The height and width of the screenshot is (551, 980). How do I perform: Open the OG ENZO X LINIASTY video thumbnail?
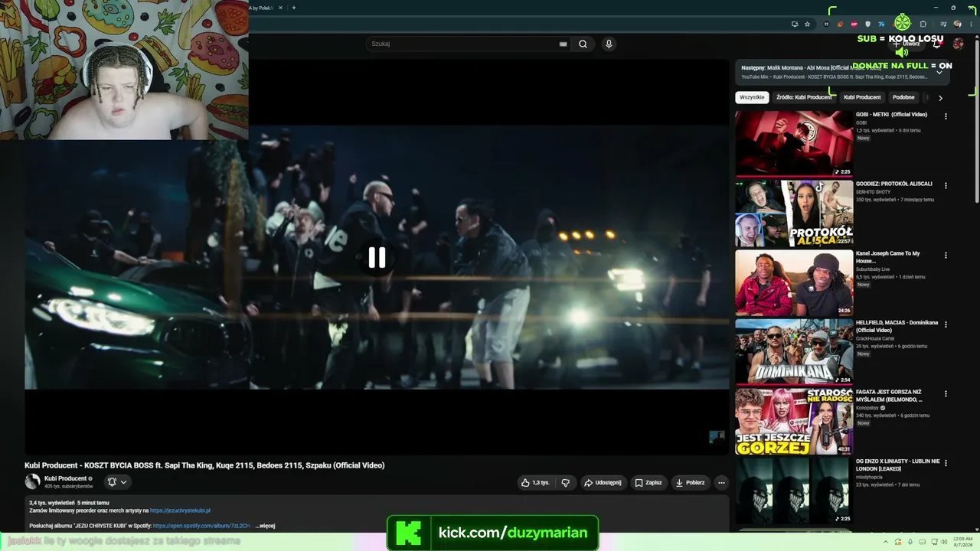click(x=794, y=491)
